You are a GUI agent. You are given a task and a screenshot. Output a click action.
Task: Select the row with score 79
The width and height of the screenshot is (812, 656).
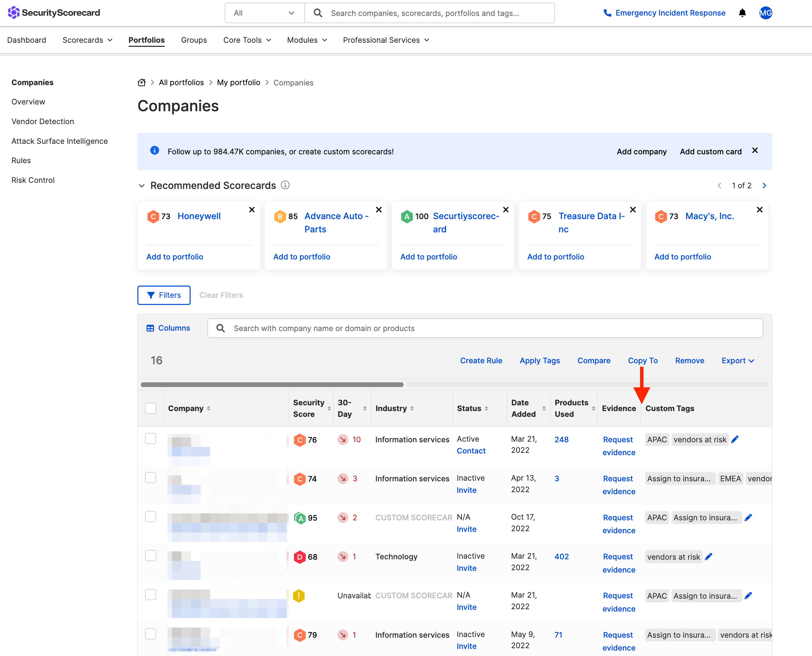point(151,634)
